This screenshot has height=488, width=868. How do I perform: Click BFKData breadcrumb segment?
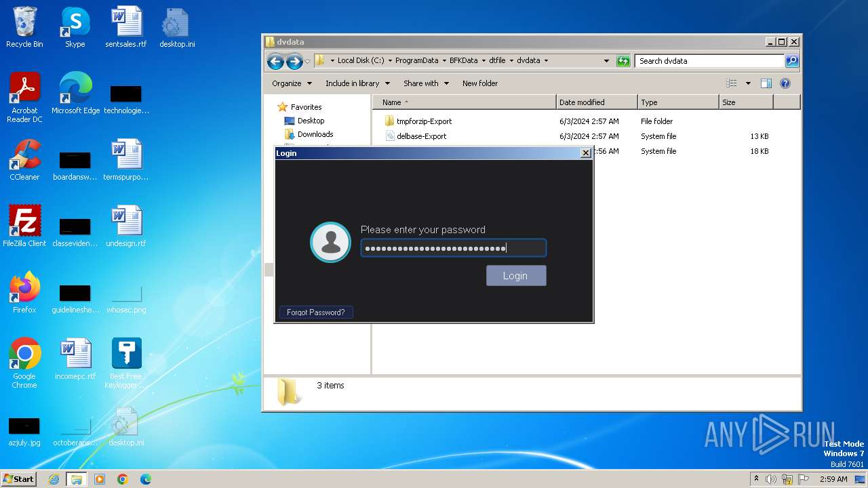[x=463, y=60]
